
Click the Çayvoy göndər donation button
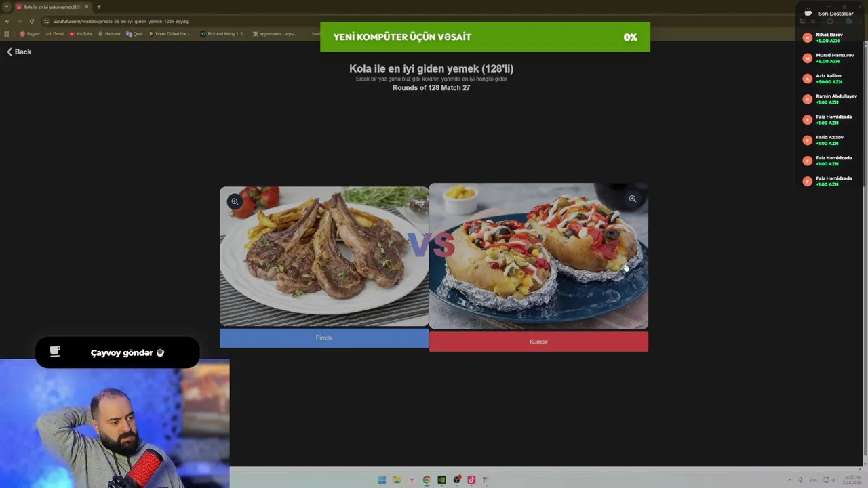click(x=117, y=352)
